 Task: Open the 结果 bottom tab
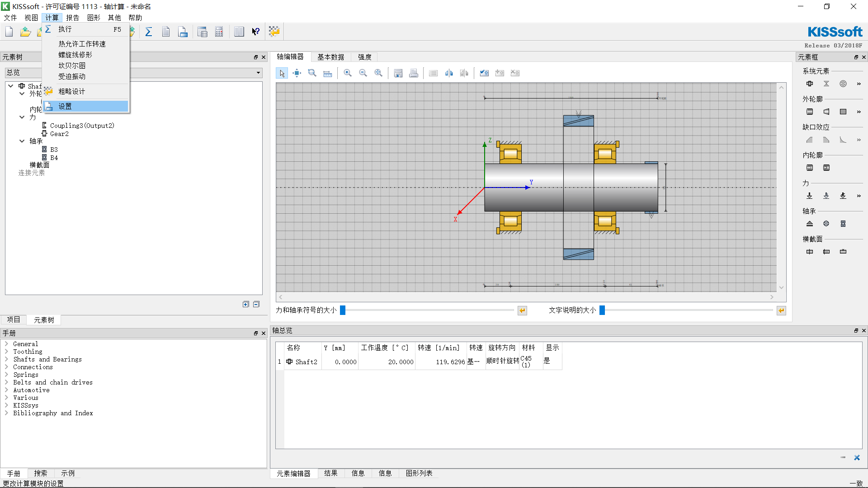pyautogui.click(x=330, y=473)
